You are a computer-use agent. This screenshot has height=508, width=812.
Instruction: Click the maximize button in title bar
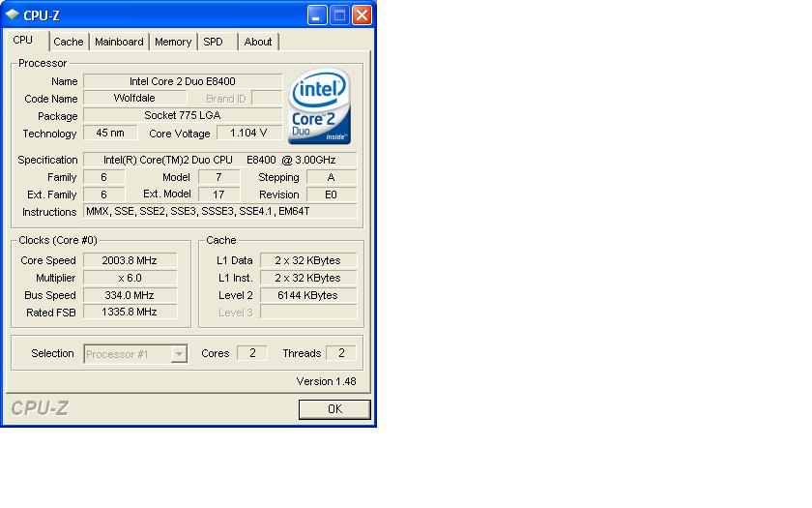coord(339,15)
